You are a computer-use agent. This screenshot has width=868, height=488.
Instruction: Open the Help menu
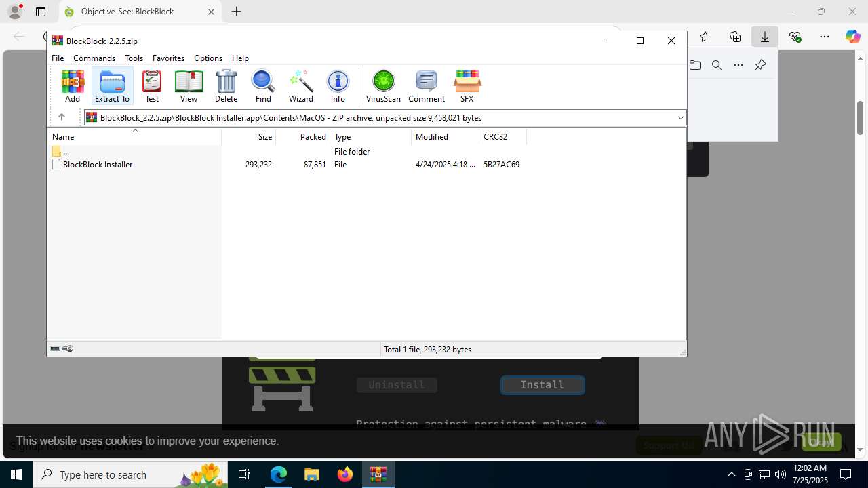click(x=240, y=58)
